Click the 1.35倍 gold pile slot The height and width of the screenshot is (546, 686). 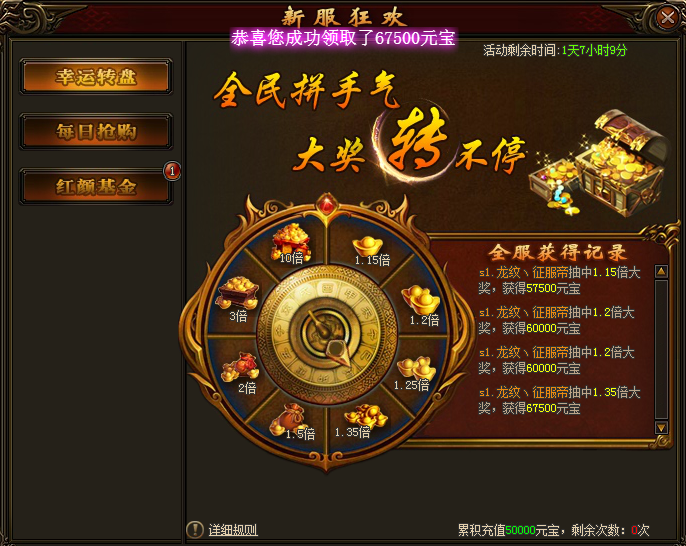coord(362,421)
